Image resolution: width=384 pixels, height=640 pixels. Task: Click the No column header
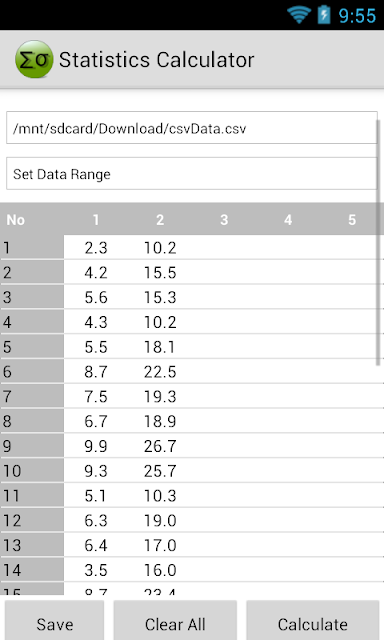[16, 220]
